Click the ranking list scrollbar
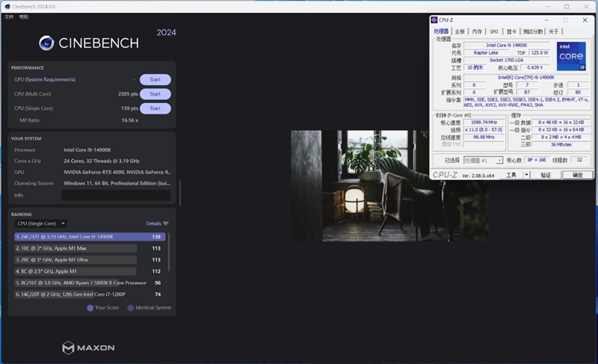Screen dimensions: 598x364 [x=169, y=252]
